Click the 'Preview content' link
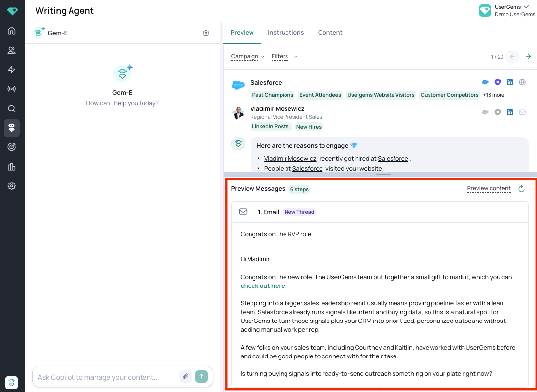The height and width of the screenshot is (392, 537). tap(489, 189)
